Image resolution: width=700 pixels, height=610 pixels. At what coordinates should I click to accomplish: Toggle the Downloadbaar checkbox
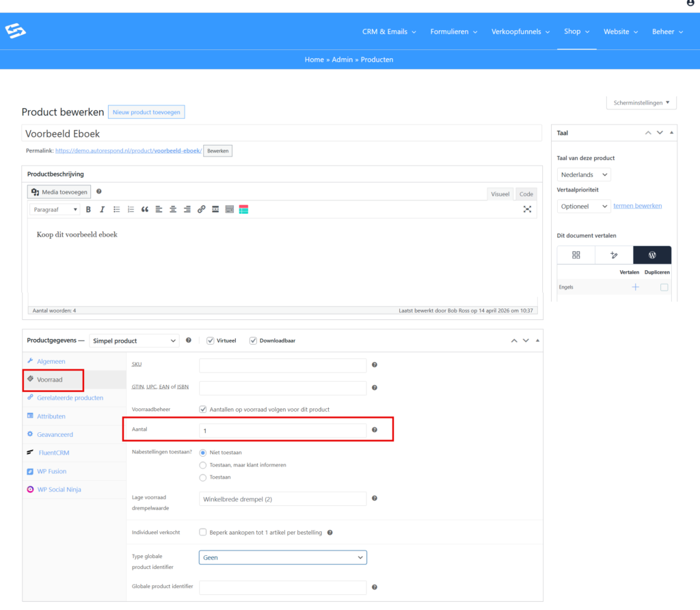coord(253,341)
